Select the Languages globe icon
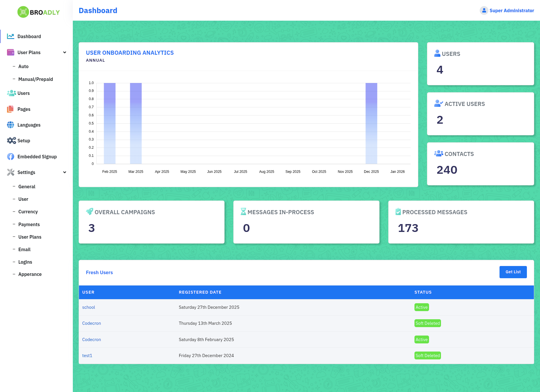540x392 pixels. coord(10,125)
